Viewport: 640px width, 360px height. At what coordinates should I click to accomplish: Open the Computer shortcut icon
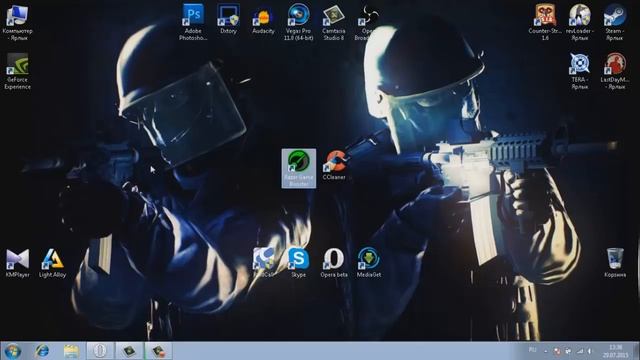tap(17, 22)
